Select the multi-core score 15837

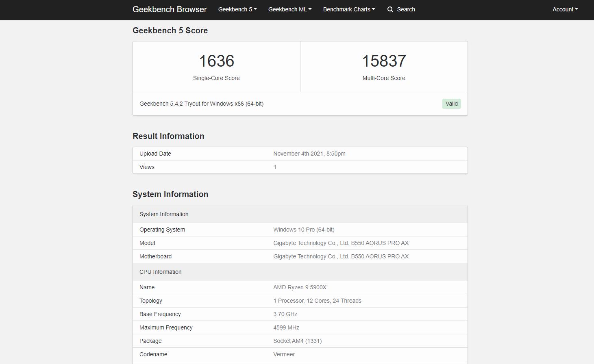384,61
